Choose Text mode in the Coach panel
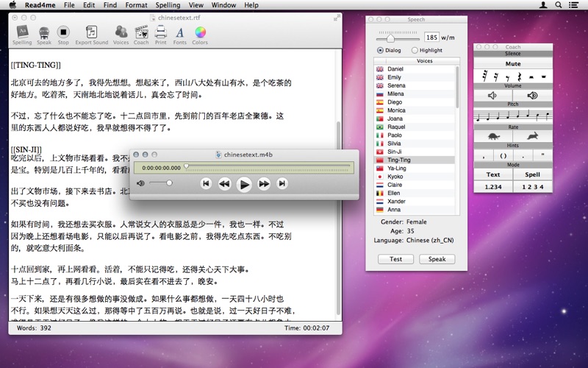 [492, 174]
